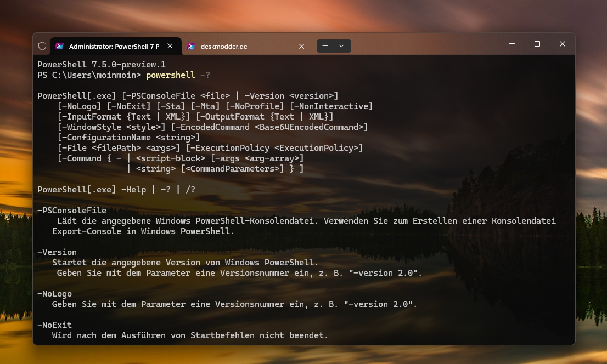Click the '-PSConsoleFile' parameter heading

tap(71, 211)
